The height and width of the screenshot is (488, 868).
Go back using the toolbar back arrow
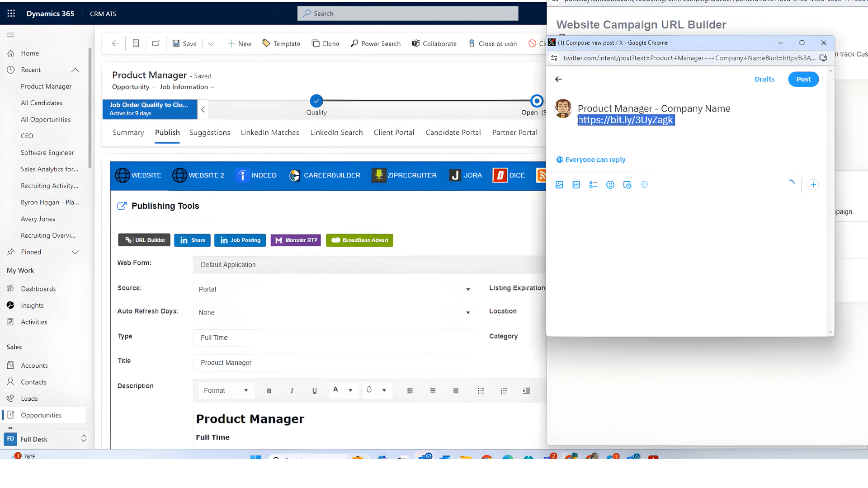(115, 43)
